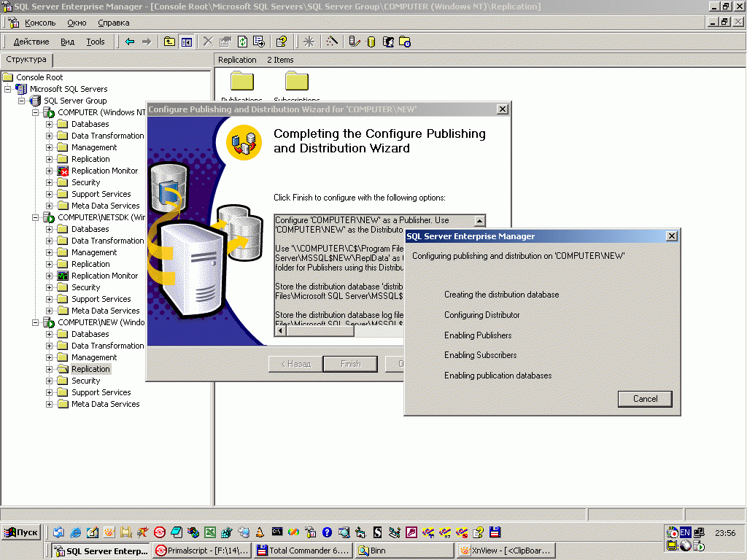Toggle the Show/Hide console tree icon
The width and height of the screenshot is (747, 560).
tap(186, 42)
